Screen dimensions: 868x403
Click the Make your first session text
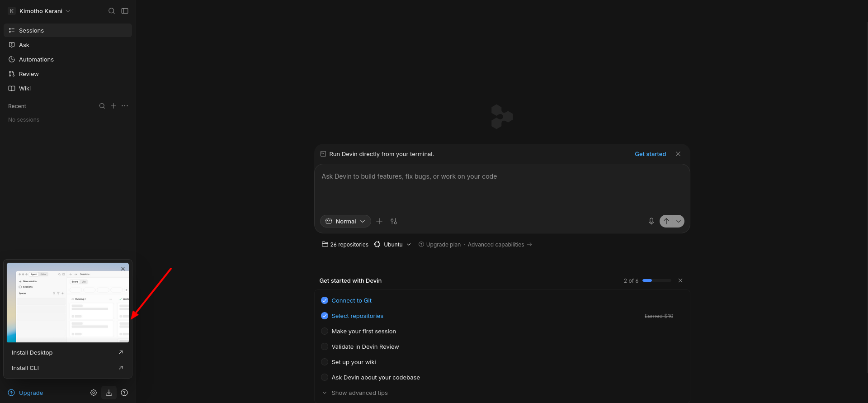click(363, 331)
